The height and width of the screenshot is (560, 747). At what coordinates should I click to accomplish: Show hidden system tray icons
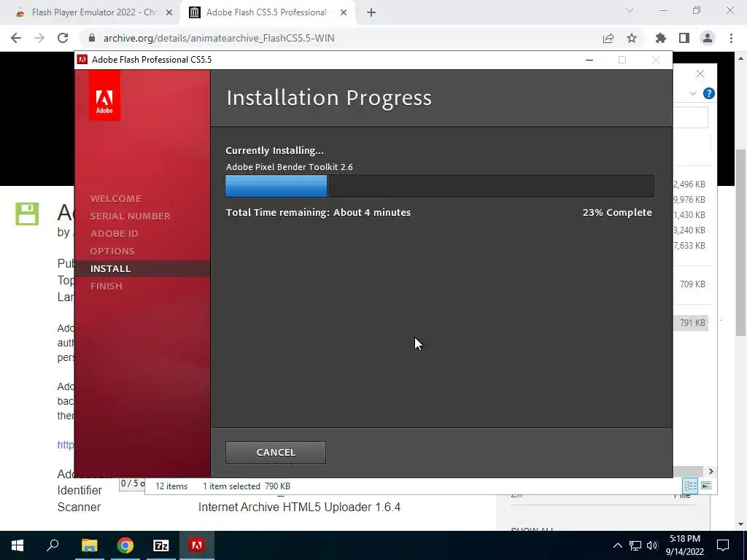[x=617, y=545]
